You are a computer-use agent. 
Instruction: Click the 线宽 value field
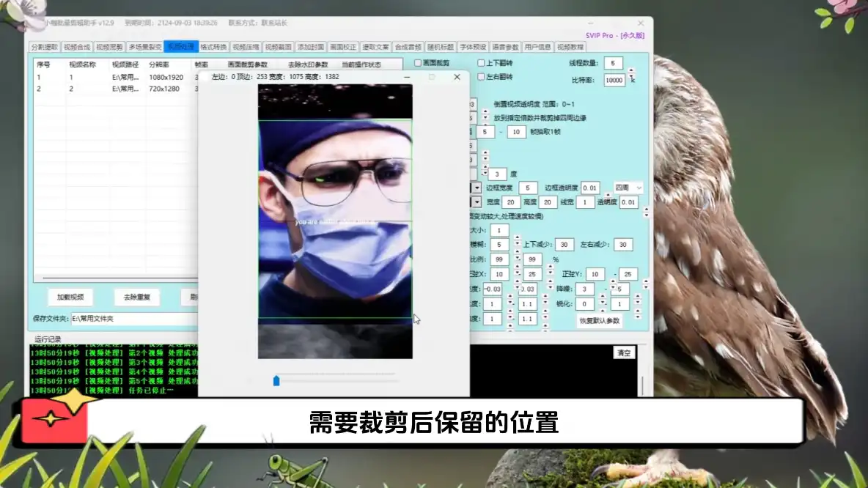(584, 202)
